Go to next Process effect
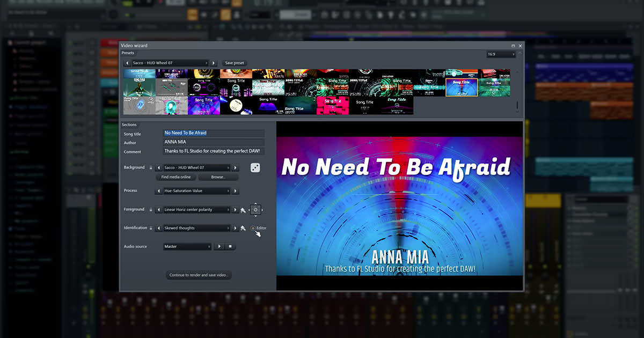644x338 pixels. (x=235, y=191)
